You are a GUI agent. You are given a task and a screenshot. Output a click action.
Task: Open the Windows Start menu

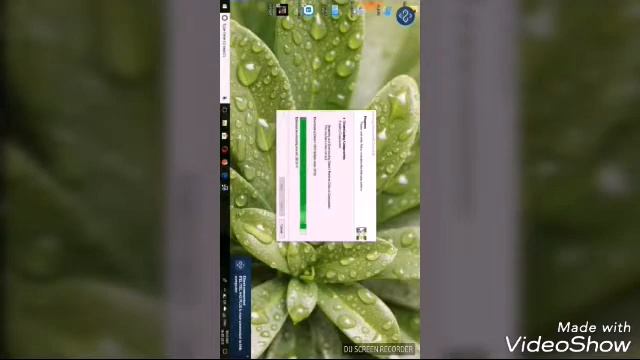pos(224,6)
